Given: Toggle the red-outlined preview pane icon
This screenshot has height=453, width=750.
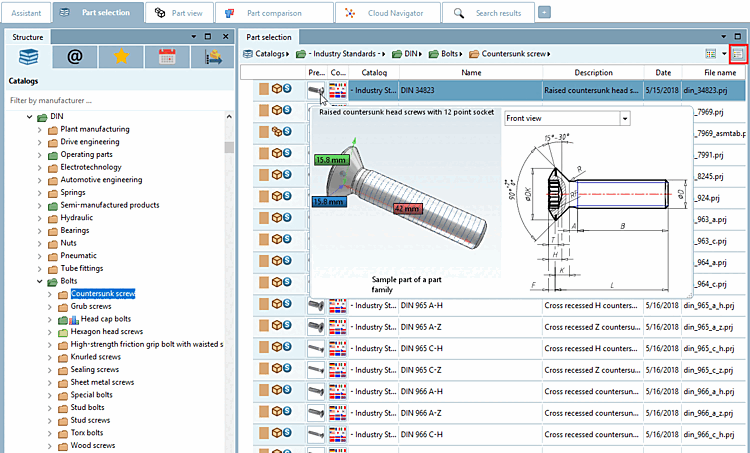Looking at the screenshot, I should 739,53.
